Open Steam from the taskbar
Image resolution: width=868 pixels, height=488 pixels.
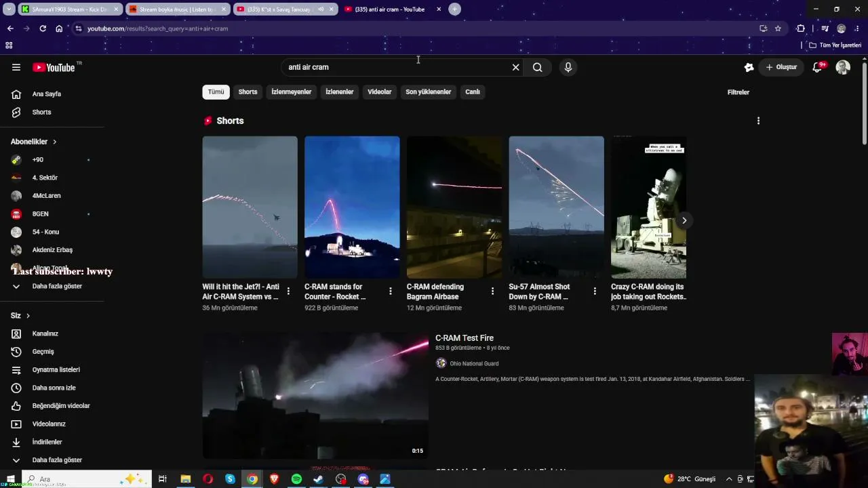(x=319, y=479)
